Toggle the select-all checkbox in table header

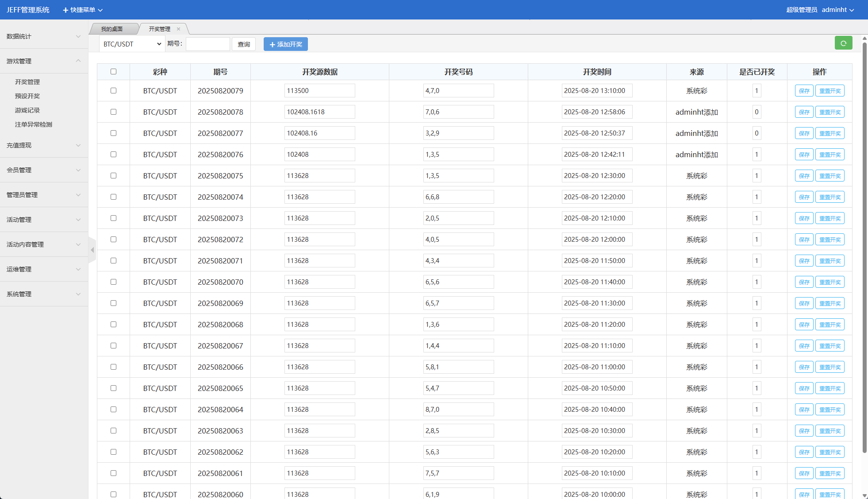pos(113,72)
